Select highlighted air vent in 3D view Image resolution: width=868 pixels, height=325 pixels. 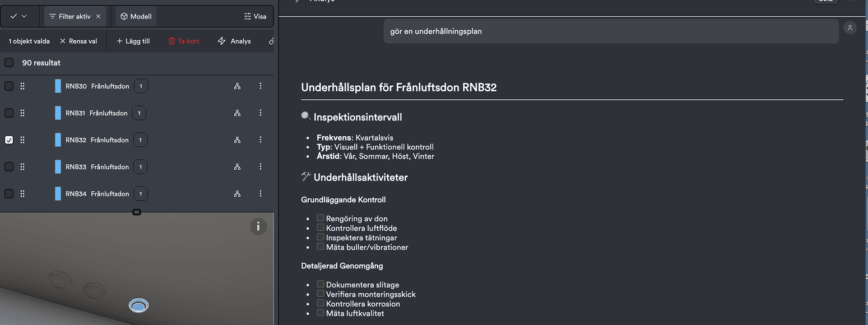click(138, 305)
